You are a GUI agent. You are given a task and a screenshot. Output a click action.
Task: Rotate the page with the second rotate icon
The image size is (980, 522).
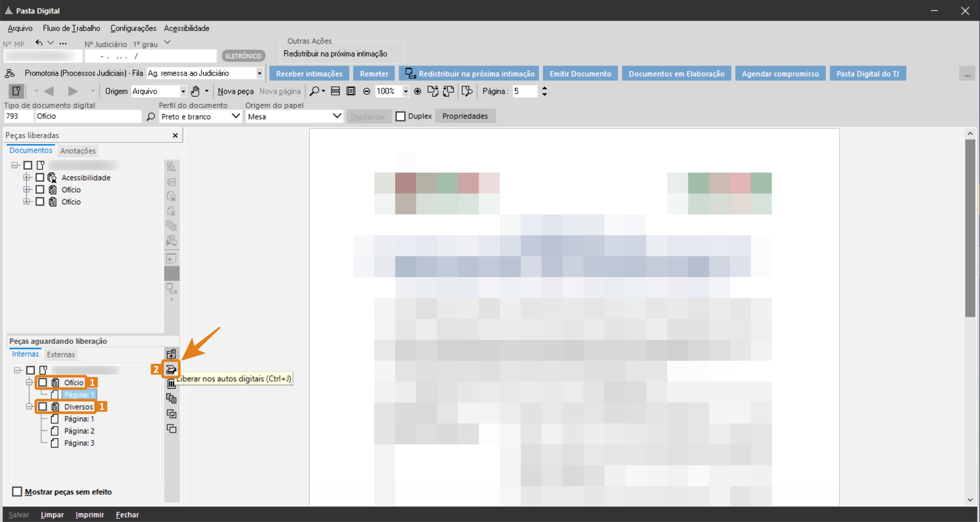448,91
